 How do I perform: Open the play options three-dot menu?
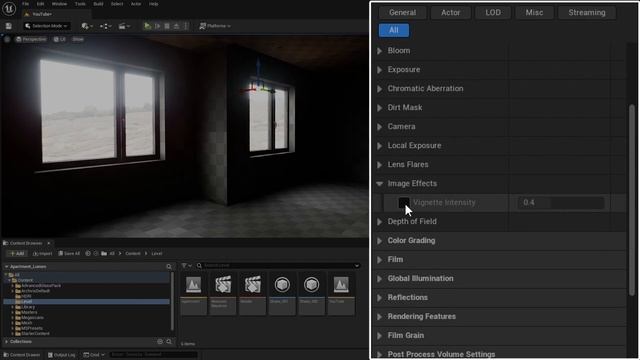click(x=186, y=26)
